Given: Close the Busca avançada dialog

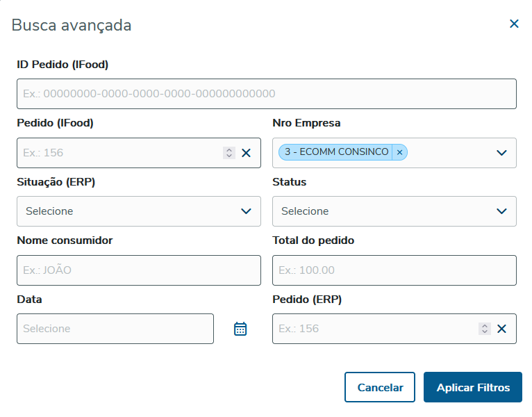Looking at the screenshot, I should [x=514, y=24].
